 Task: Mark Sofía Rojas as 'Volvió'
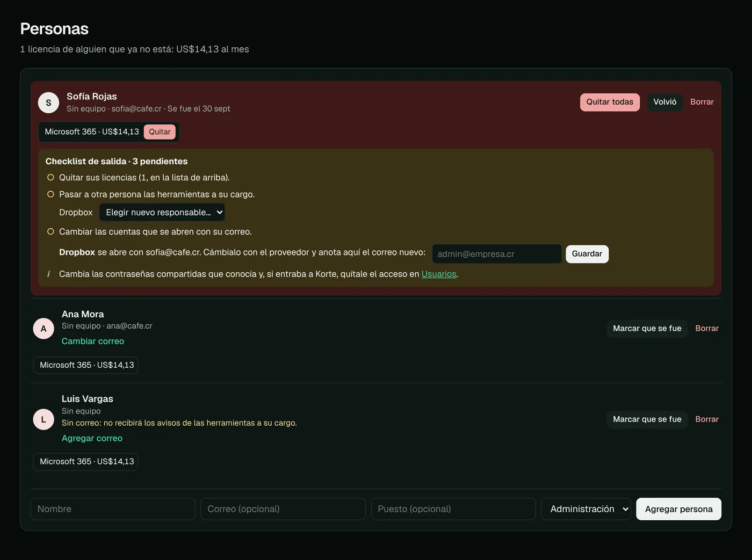[664, 102]
